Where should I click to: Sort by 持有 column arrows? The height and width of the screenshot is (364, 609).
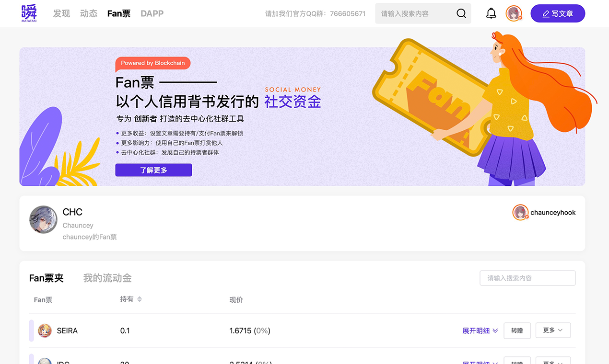click(x=140, y=299)
